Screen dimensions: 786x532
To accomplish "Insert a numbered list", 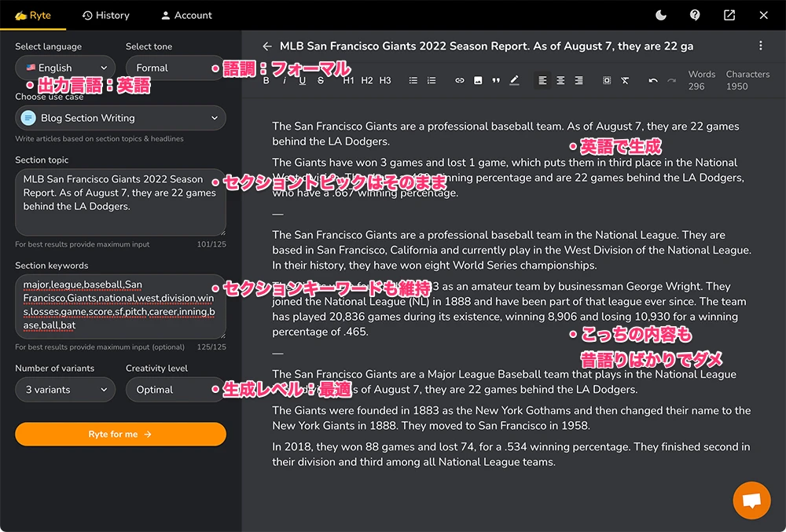I will pos(432,81).
